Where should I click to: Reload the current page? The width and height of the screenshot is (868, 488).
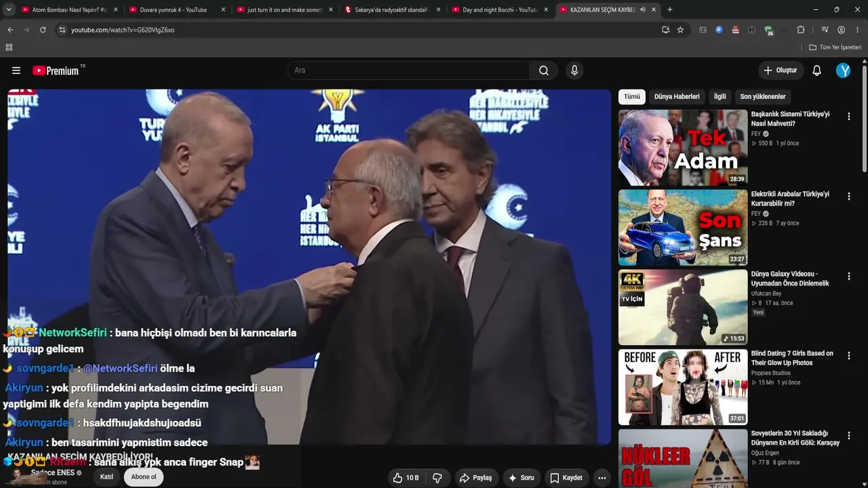click(43, 30)
